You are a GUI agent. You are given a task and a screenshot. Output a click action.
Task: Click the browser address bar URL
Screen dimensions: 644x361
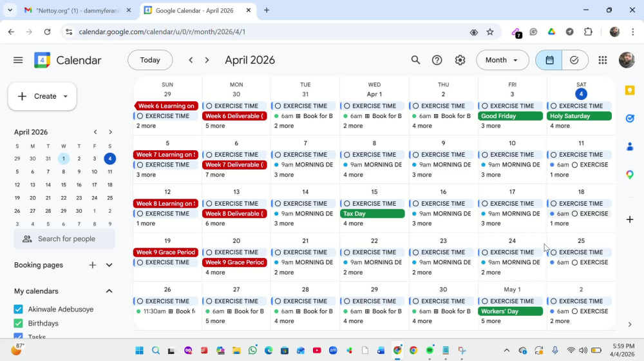pos(162,32)
